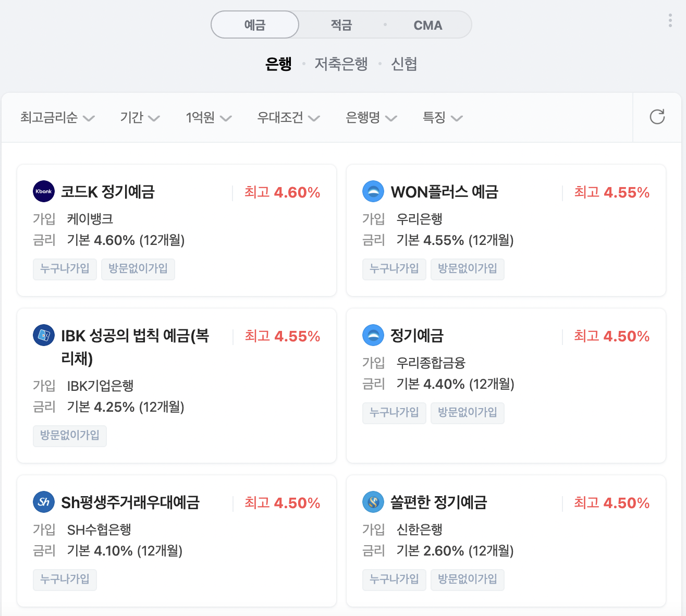Click 방문없이가입 tag on 우리종합금융 정기예금
The width and height of the screenshot is (686, 616).
[x=468, y=413]
